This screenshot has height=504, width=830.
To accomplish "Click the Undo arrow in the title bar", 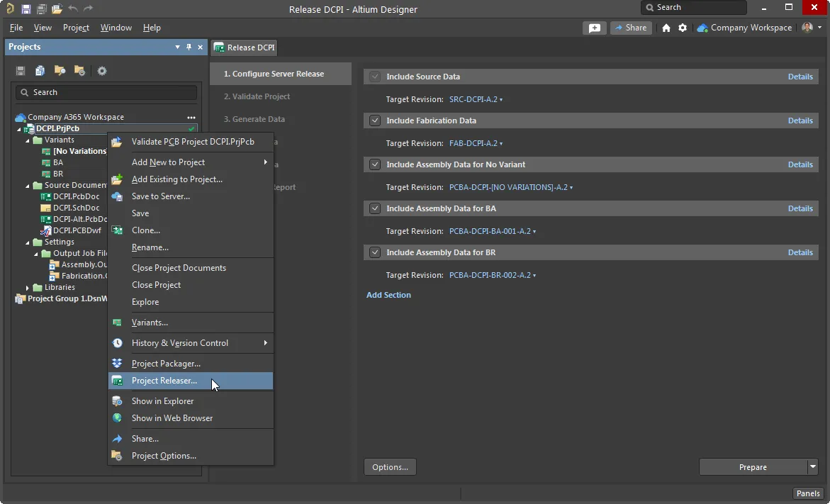I will click(x=73, y=9).
